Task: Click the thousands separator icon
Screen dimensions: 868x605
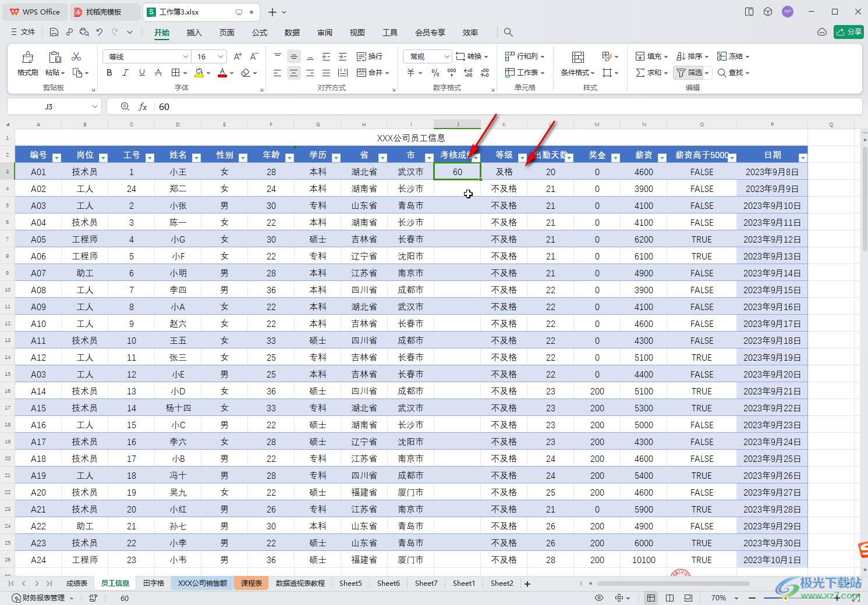Action: 452,73
